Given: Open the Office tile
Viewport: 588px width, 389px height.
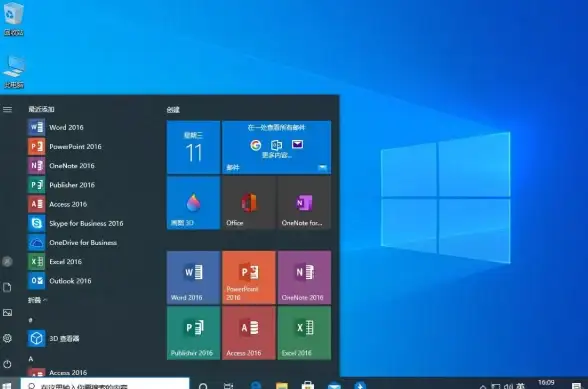Looking at the screenshot, I should tap(249, 203).
